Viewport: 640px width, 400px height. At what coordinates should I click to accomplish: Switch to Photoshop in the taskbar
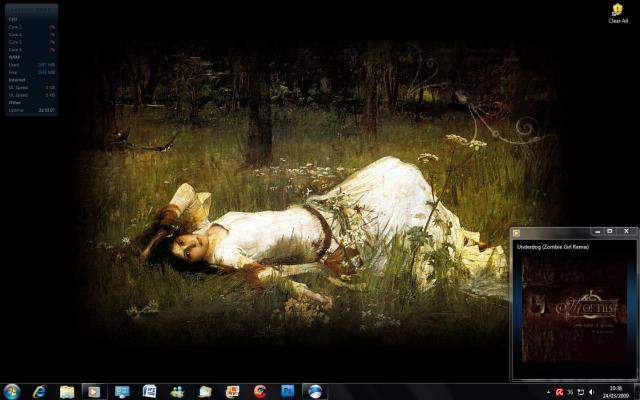288,391
